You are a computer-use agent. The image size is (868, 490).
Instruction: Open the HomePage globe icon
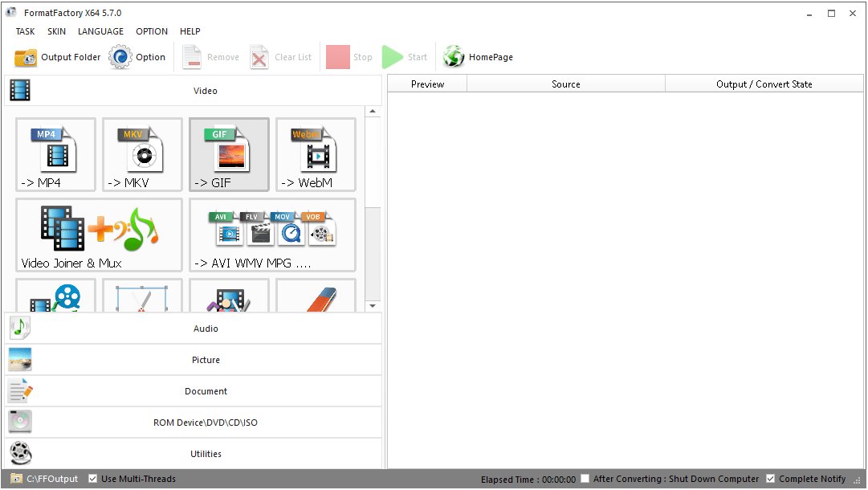point(454,56)
